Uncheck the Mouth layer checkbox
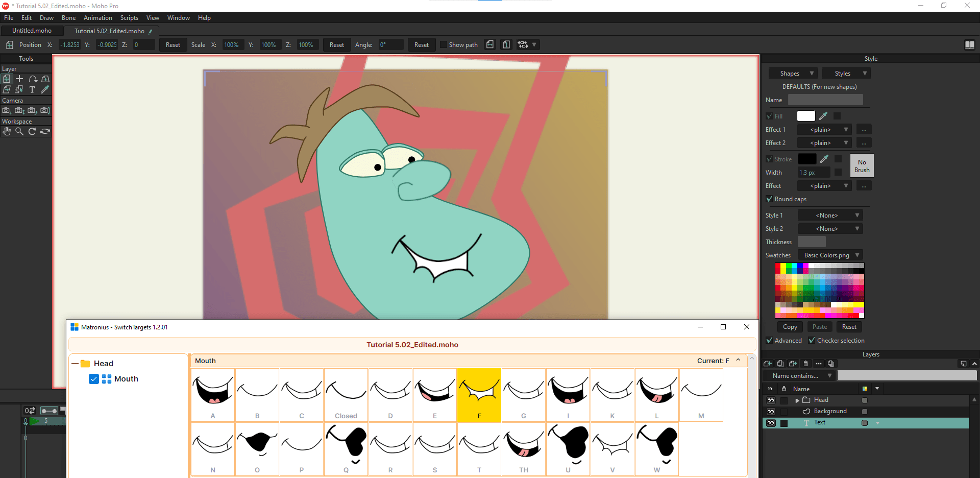This screenshot has width=980, height=478. 94,379
